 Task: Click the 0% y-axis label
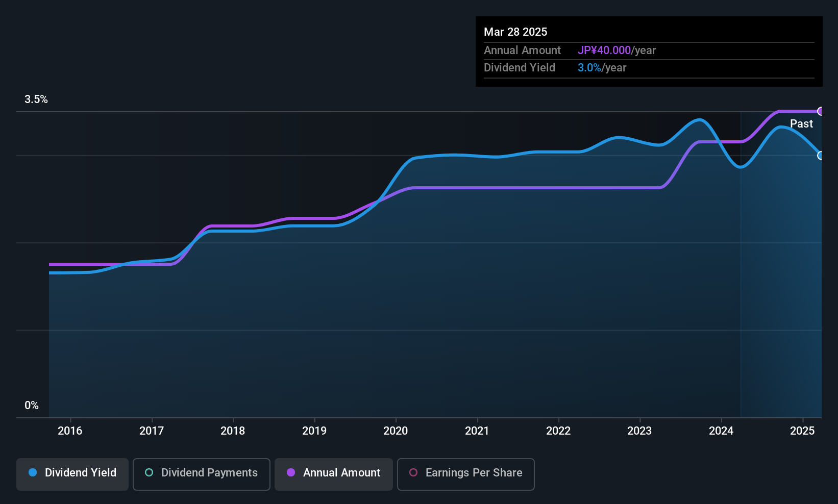[x=32, y=406]
